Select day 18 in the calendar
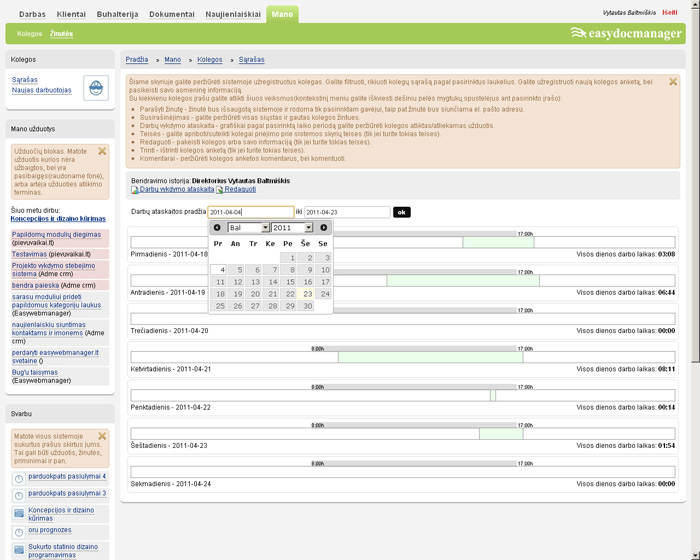The image size is (700, 560). [x=218, y=294]
